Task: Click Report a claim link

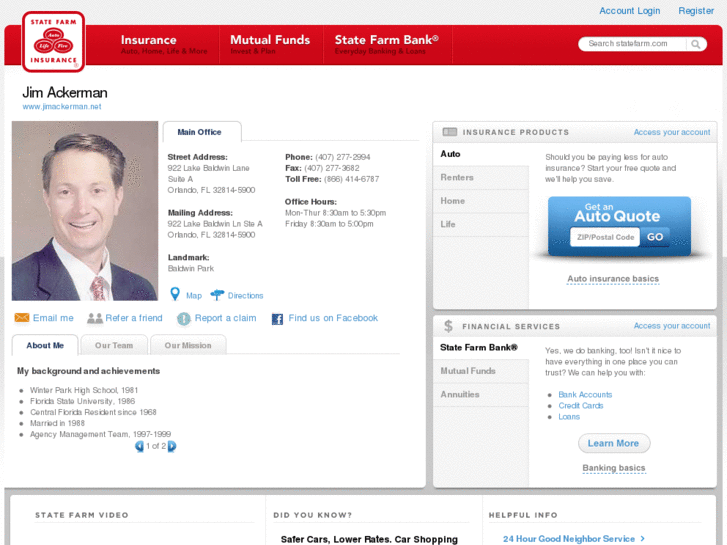Action: (225, 318)
